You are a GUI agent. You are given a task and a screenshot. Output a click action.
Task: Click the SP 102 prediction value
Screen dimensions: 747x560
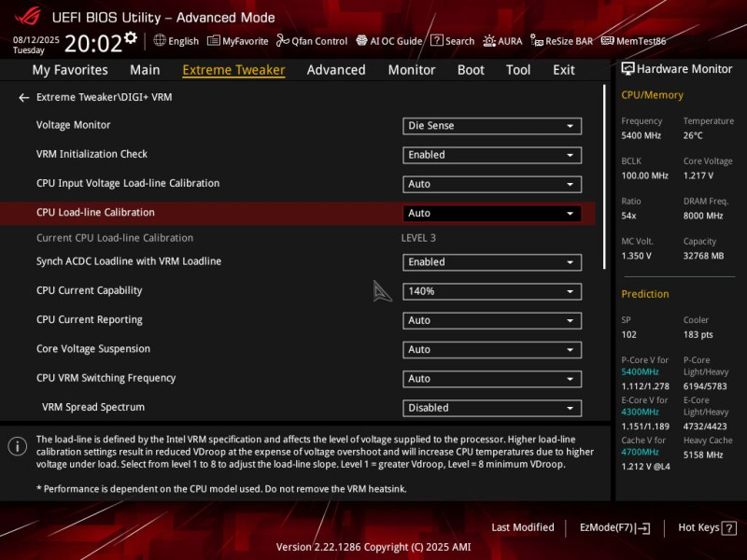click(628, 335)
